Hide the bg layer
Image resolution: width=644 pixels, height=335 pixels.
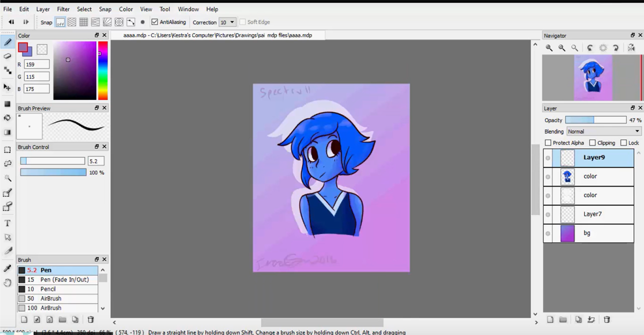pos(548,233)
